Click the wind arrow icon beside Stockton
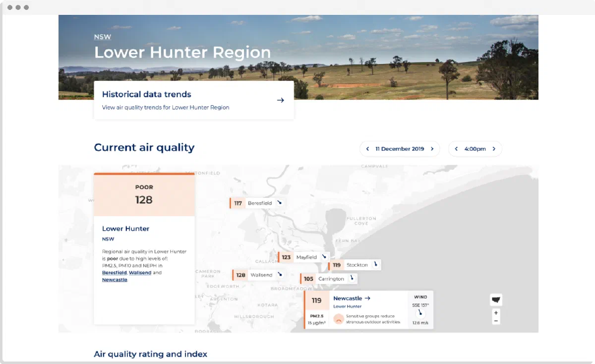Screen dimensions: 595x364 point(375,264)
